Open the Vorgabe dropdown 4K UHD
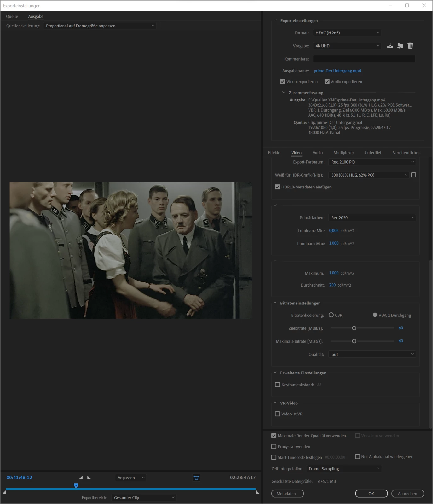Screen dimensions: 433x504 pos(347,46)
